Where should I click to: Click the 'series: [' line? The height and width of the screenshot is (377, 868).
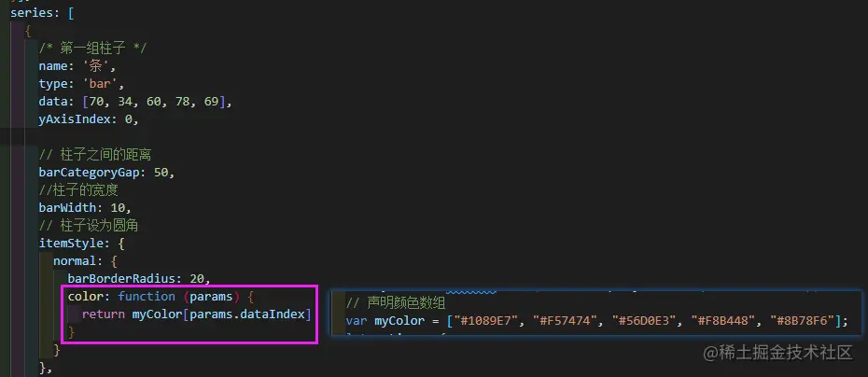point(42,13)
